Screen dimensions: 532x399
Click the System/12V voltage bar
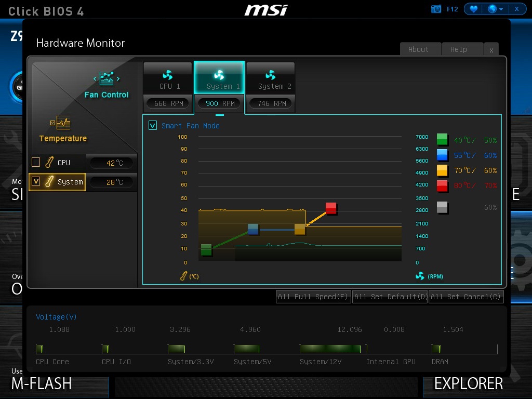(330, 349)
